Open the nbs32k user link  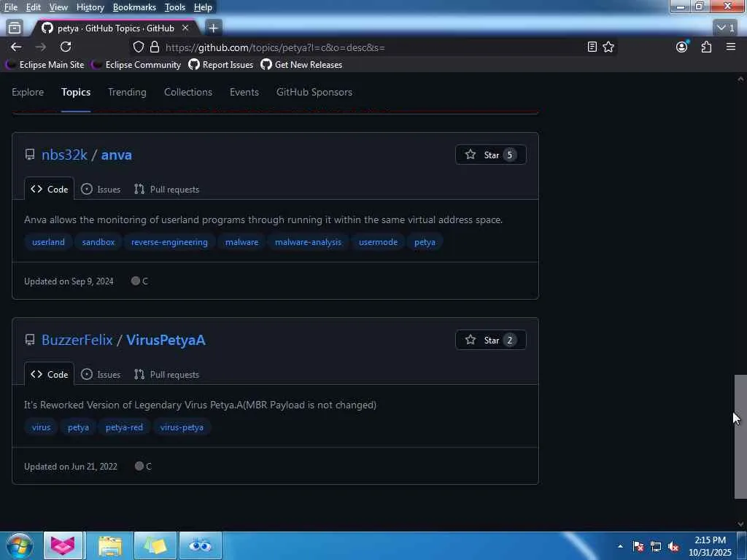pos(64,155)
